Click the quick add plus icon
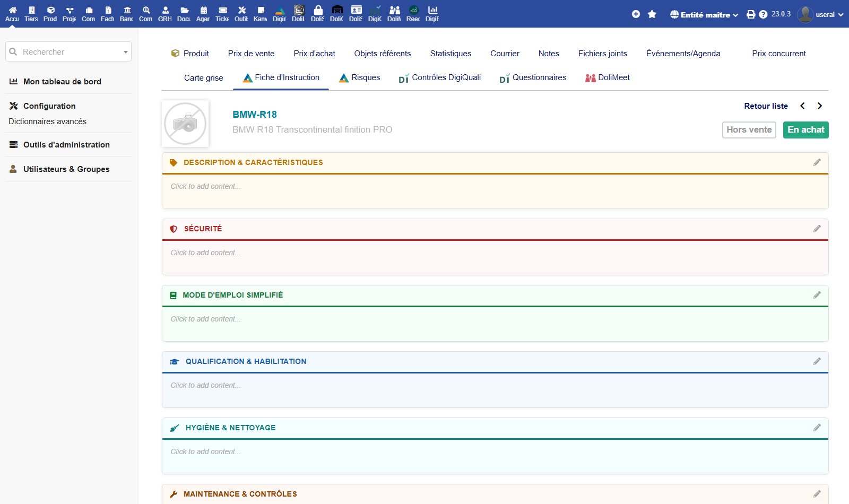Image resolution: width=849 pixels, height=504 pixels. point(636,14)
